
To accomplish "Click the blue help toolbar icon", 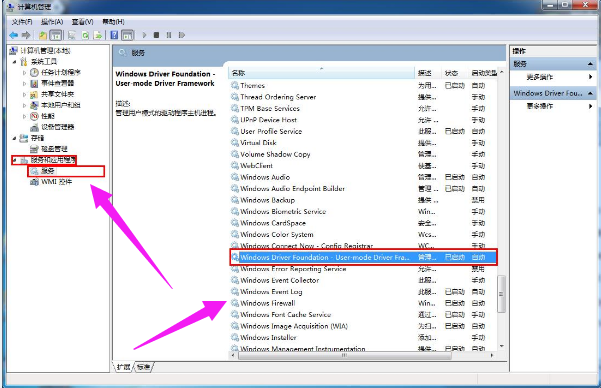I will pyautogui.click(x=114, y=35).
